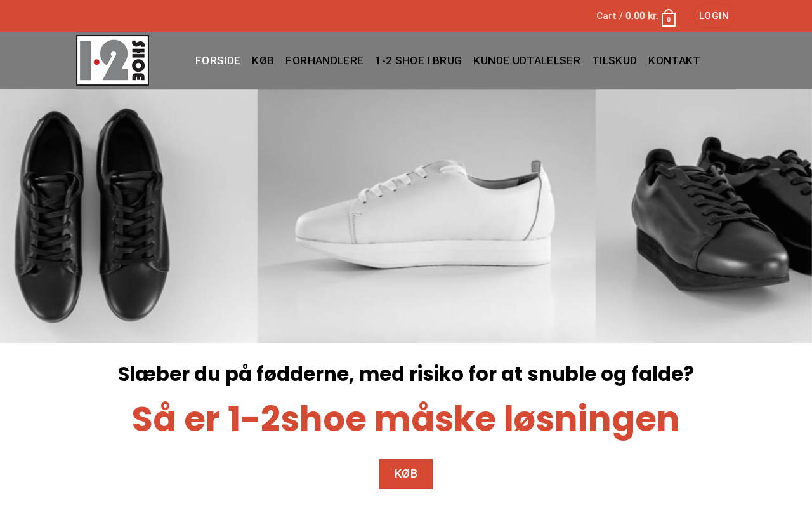
Task: Click the 1-2 Shoe logo
Action: pyautogui.click(x=113, y=60)
